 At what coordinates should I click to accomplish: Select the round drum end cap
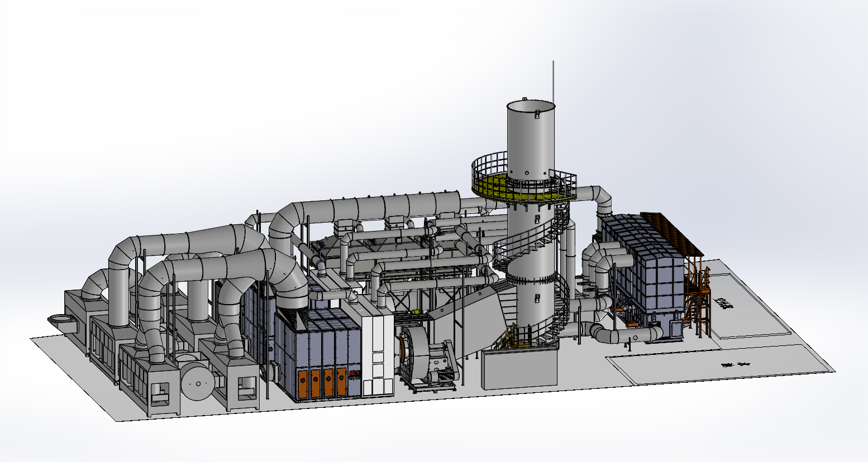tap(195, 384)
